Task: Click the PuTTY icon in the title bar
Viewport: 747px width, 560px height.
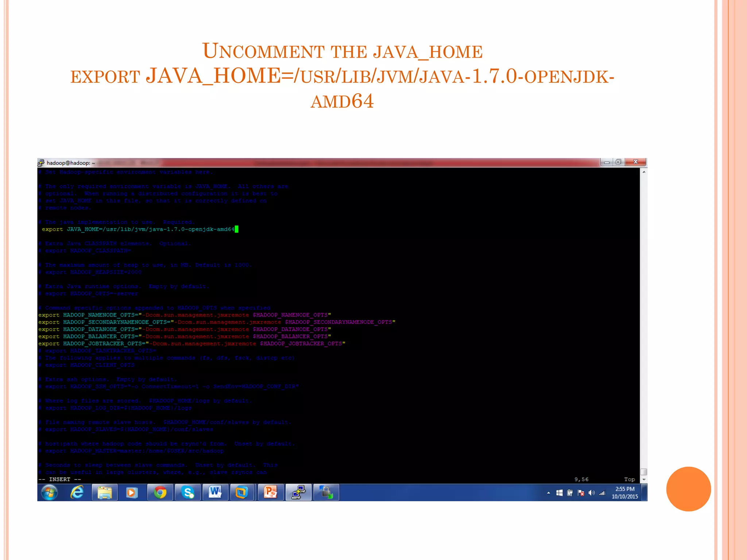Action: tap(41, 163)
